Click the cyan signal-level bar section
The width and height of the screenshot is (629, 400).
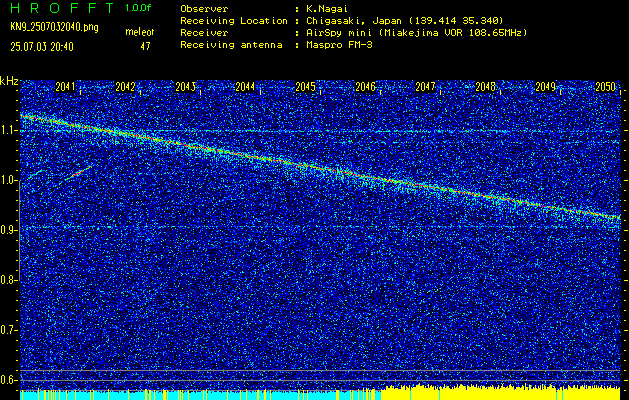pos(200,394)
